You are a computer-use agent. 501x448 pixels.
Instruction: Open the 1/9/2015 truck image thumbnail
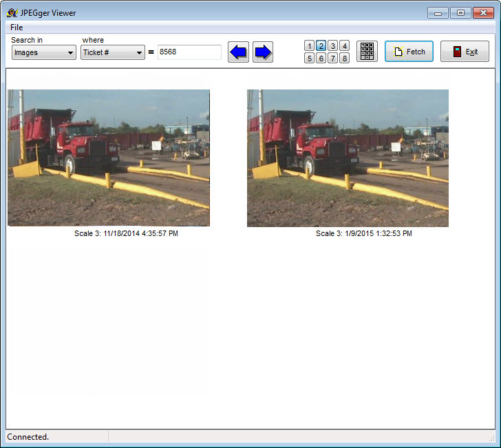click(x=348, y=158)
